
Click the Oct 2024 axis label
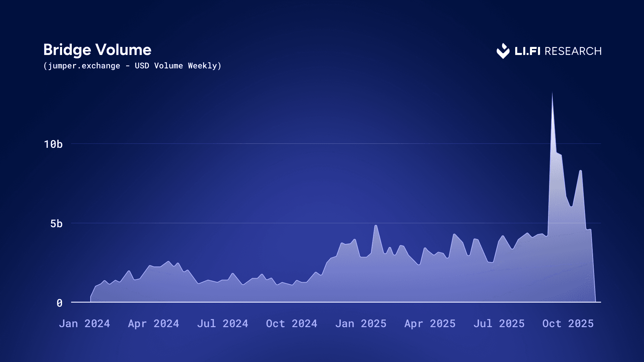[291, 323]
